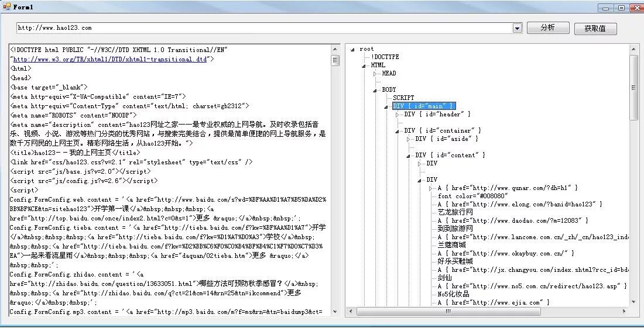Screen dimensions: 644x328
Task: Click source pane scroll-down arrow
Action: (335, 312)
